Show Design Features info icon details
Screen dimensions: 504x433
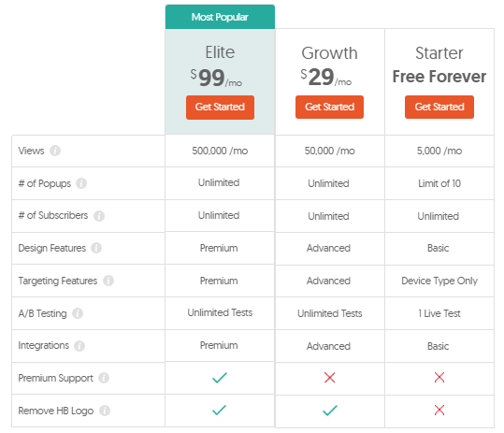(96, 248)
